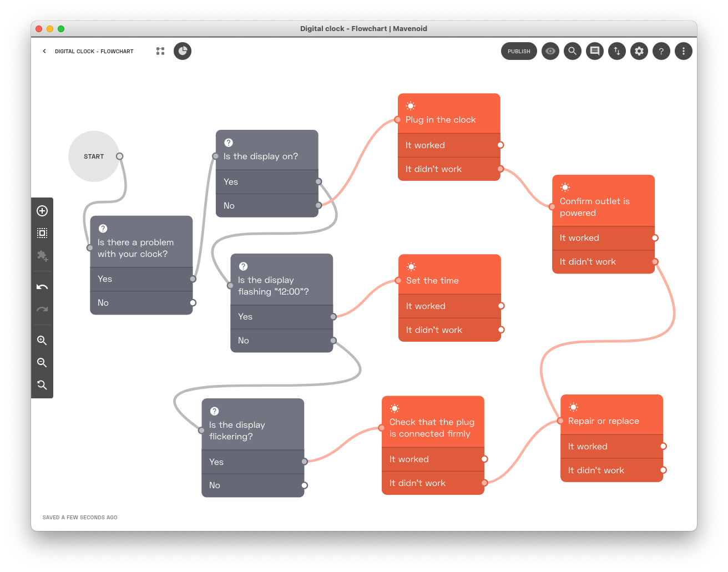Viewport: 728px width, 572px height.
Task: Click the Publish button
Action: (519, 51)
